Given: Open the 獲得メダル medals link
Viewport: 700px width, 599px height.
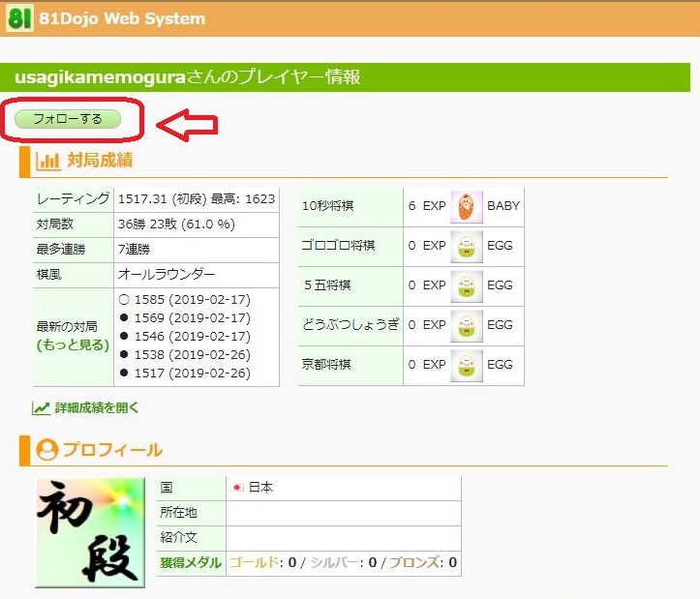Looking at the screenshot, I should [191, 562].
